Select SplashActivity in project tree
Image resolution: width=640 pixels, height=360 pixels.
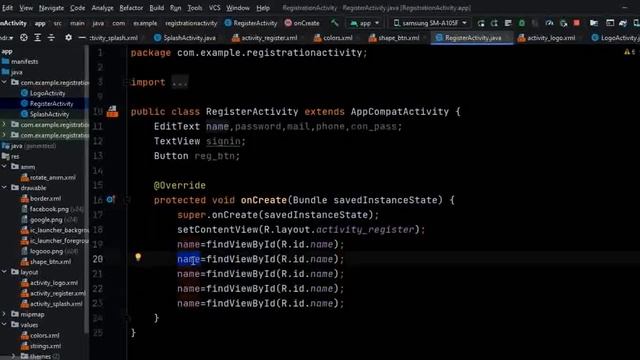tap(49, 114)
